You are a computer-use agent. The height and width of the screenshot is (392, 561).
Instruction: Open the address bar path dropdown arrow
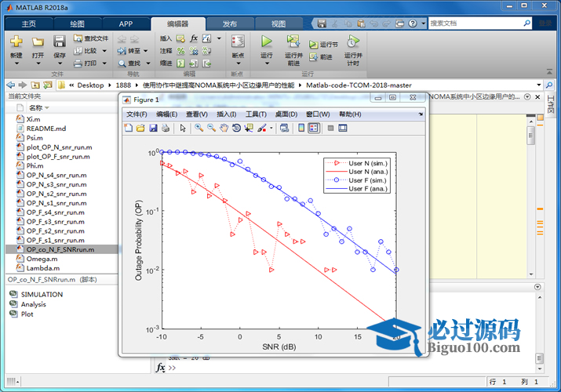coord(539,85)
